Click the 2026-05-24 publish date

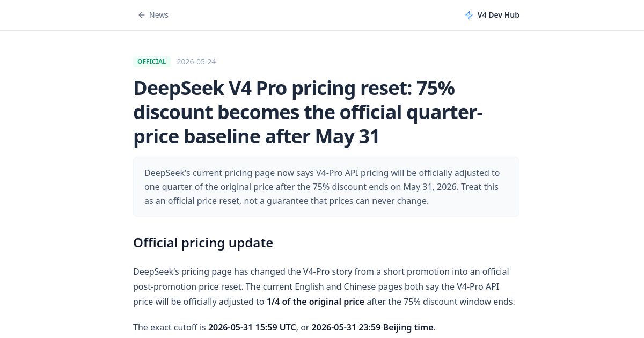click(196, 62)
